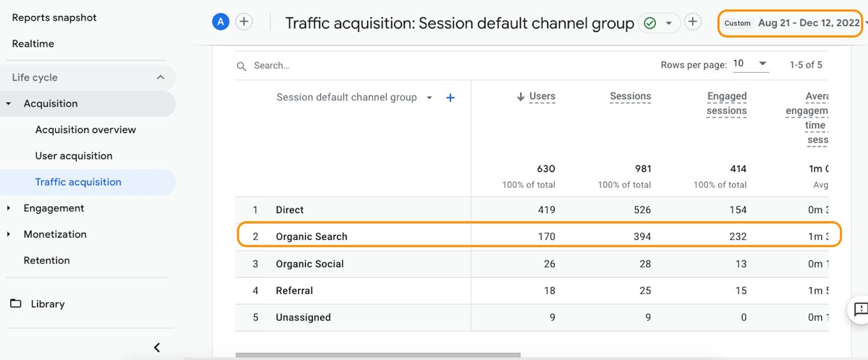Click the search magnifier icon

[241, 66]
